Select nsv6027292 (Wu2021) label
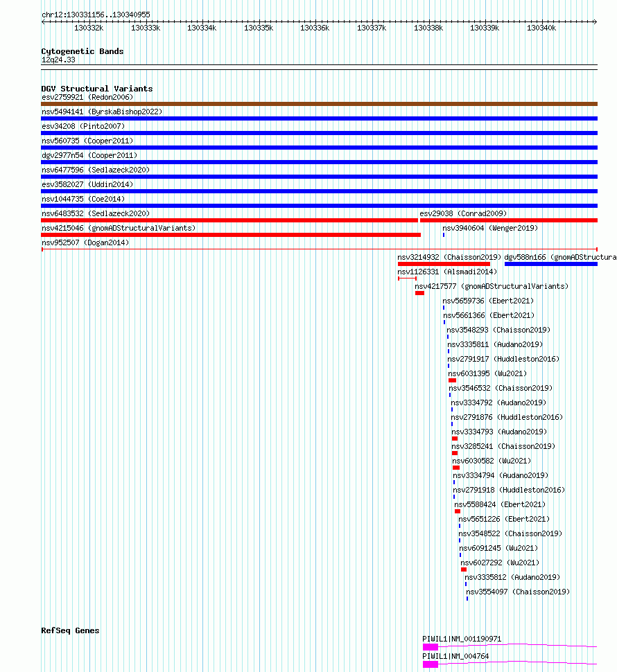 tap(500, 563)
